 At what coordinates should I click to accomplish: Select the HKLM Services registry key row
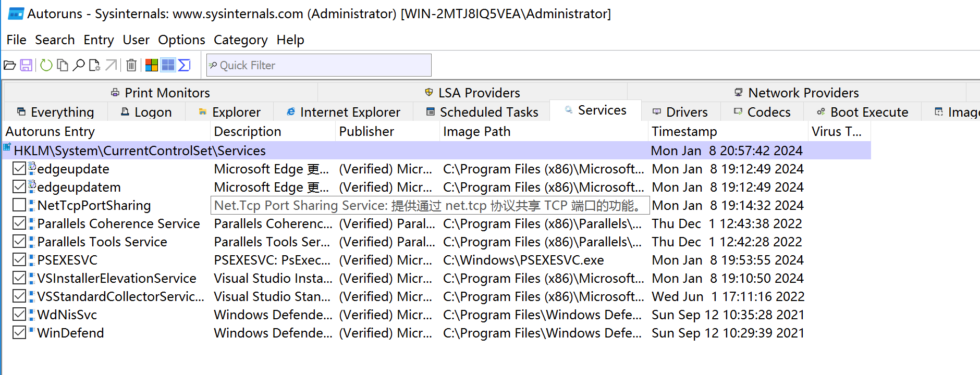[140, 151]
